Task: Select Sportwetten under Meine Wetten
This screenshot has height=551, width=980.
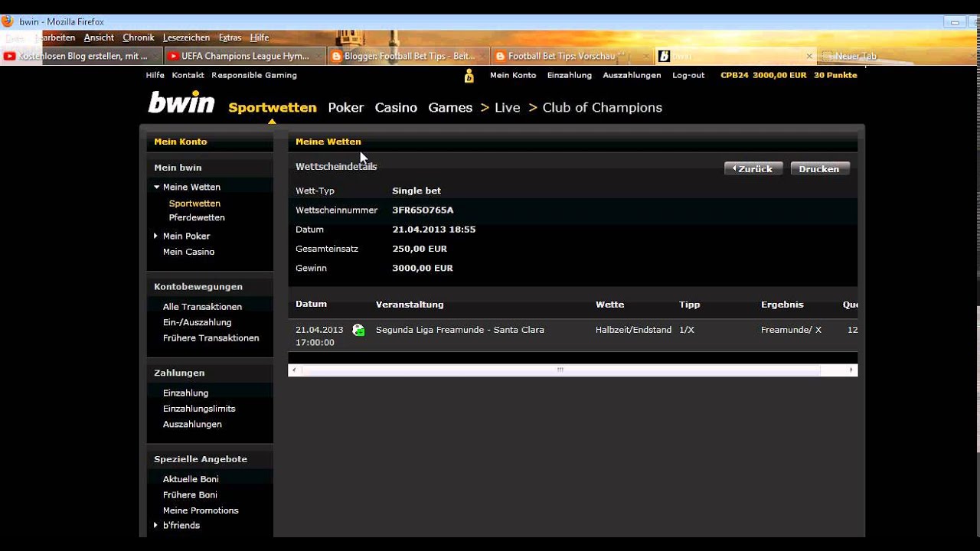Action: [194, 204]
